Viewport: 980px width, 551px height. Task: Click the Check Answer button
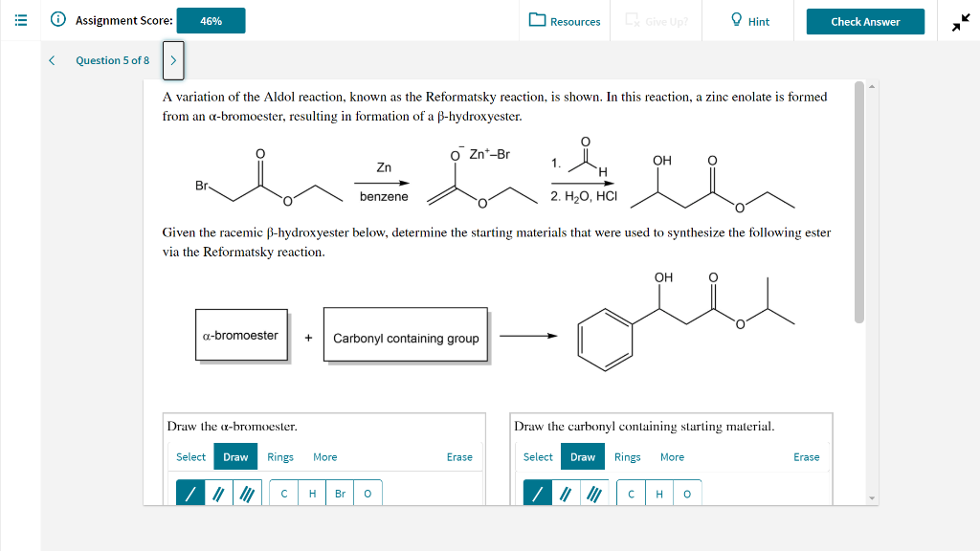[864, 20]
